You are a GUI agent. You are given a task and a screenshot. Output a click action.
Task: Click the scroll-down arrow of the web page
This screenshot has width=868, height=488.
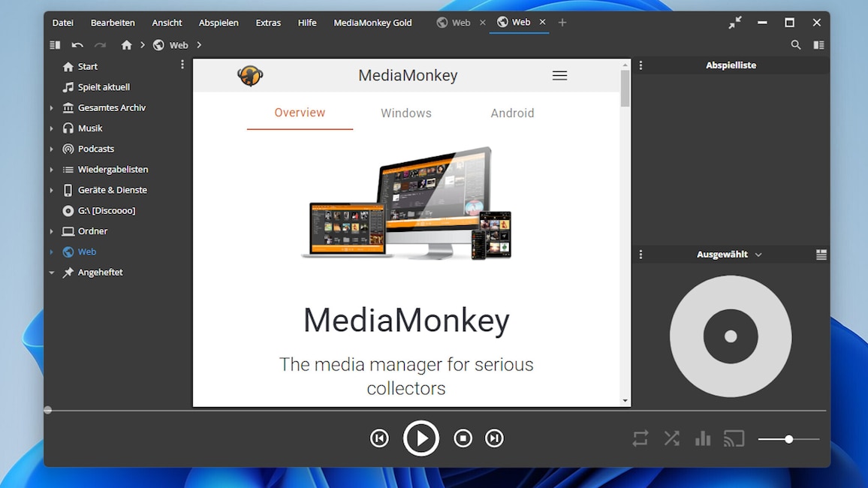pos(625,401)
